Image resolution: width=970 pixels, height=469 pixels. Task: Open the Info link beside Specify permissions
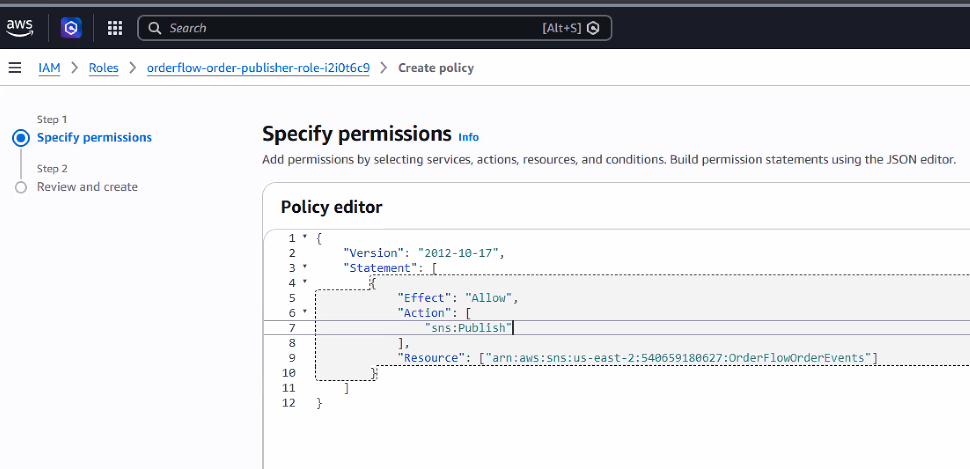(468, 137)
